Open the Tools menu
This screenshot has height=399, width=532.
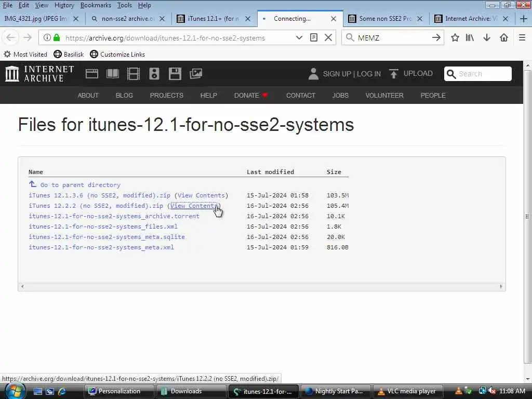click(125, 5)
